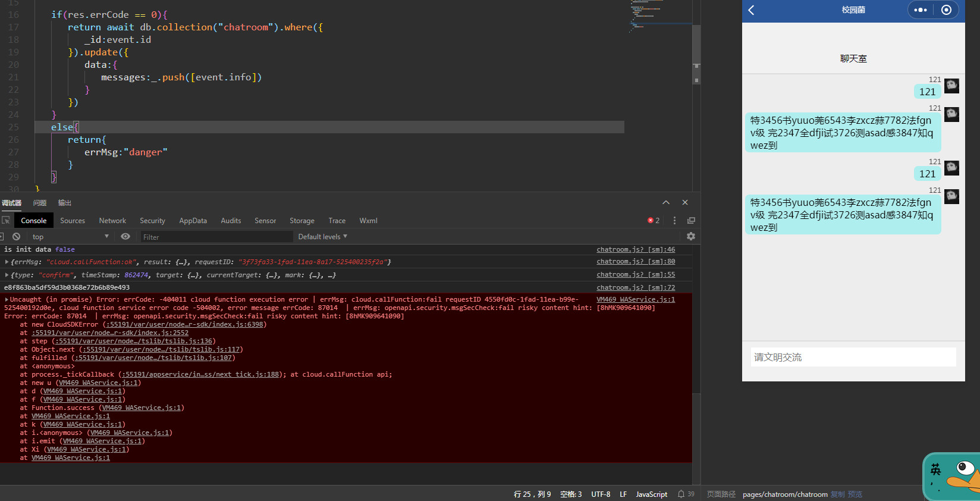
Task: Click line number 21 in the gutter
Action: click(x=14, y=77)
